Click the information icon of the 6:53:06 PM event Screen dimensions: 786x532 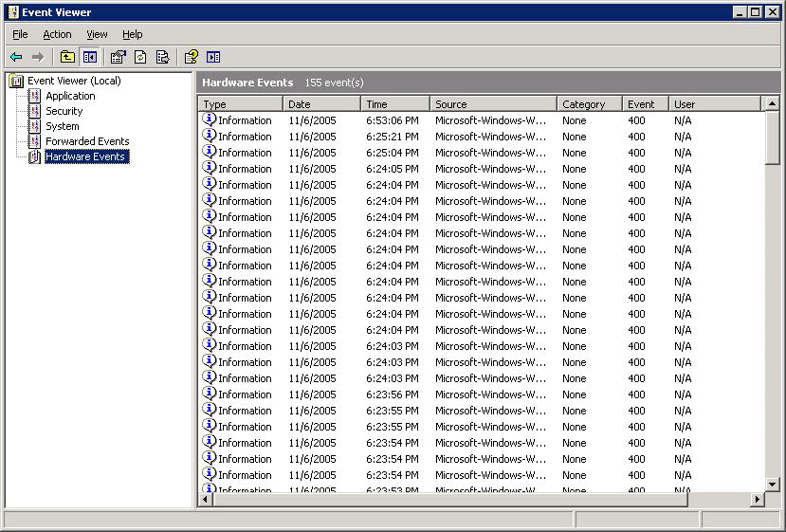[209, 119]
